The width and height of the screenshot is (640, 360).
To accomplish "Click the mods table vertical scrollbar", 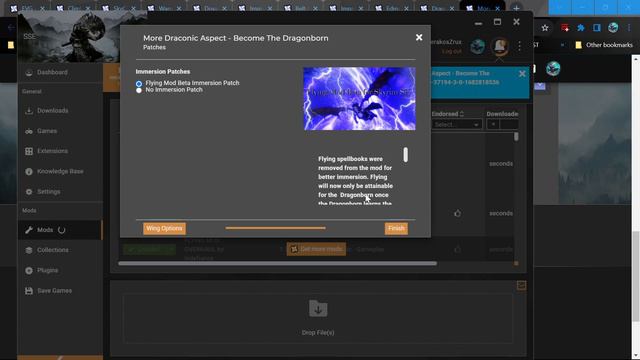I will coord(516,137).
